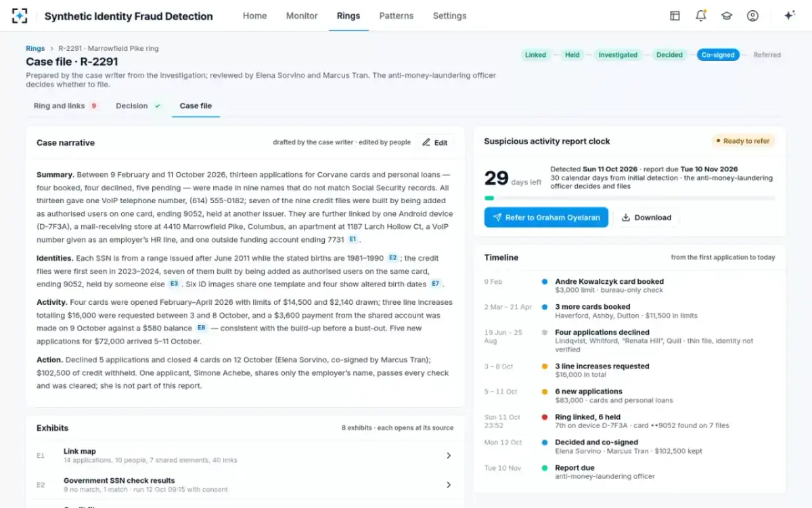Click Government SSN check results title
The height and width of the screenshot is (508, 812).
119,480
